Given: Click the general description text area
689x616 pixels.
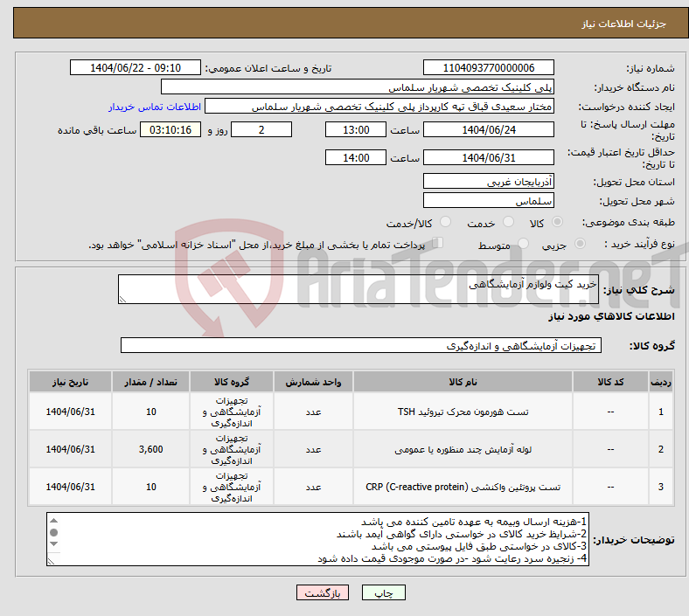Looking at the screenshot, I should [x=358, y=289].
